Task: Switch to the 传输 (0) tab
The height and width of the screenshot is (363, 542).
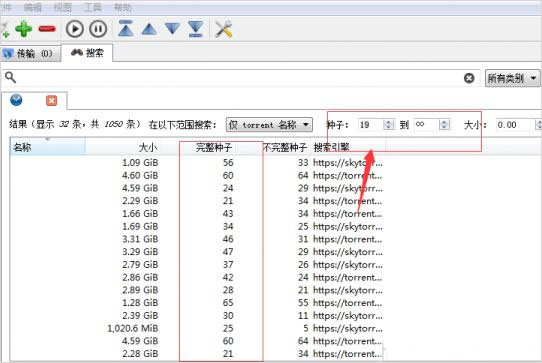Action: click(30, 54)
